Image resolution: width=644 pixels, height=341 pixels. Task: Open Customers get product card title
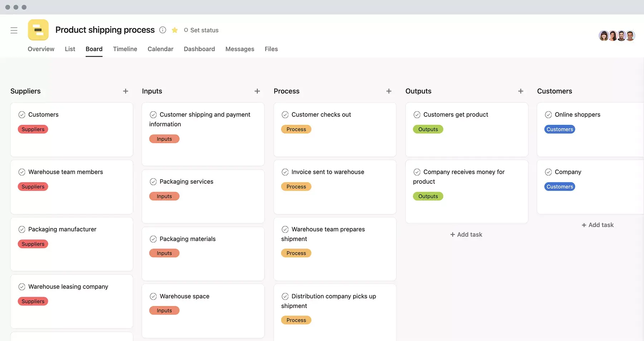(455, 115)
